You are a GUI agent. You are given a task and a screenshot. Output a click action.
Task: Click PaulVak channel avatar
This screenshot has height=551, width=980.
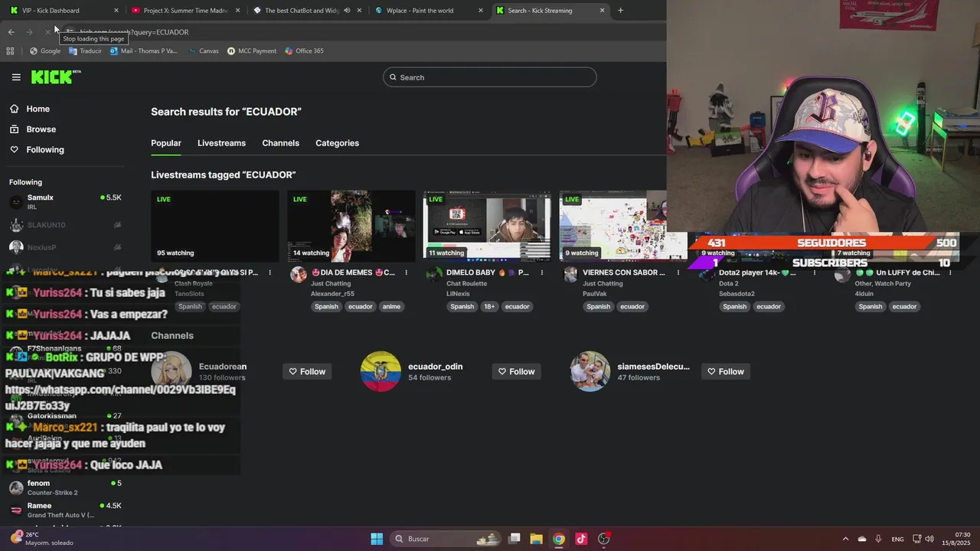pyautogui.click(x=570, y=275)
